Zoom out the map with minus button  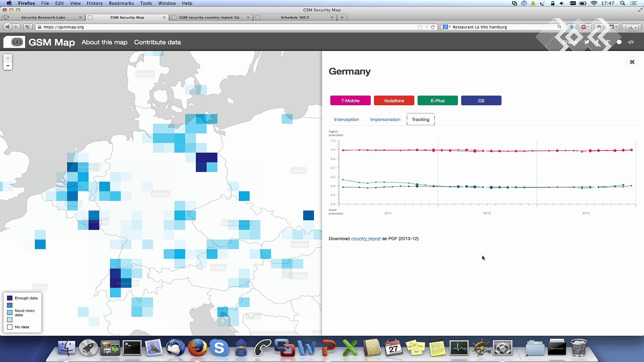(x=8, y=66)
